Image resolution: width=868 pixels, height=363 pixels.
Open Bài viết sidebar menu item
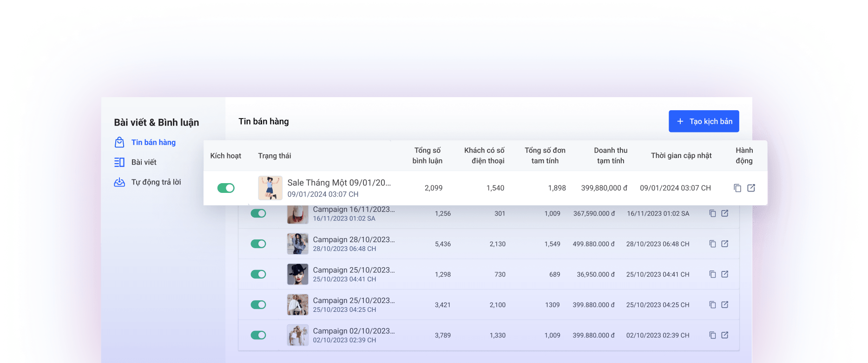pos(144,162)
